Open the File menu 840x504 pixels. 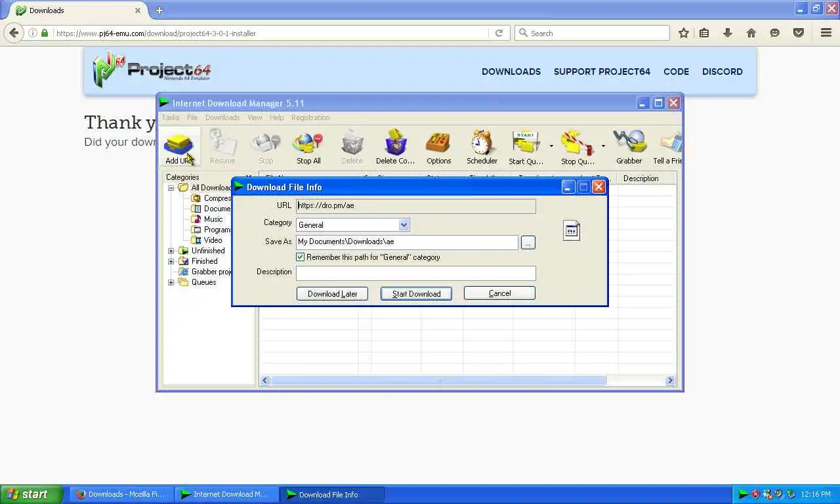[192, 117]
